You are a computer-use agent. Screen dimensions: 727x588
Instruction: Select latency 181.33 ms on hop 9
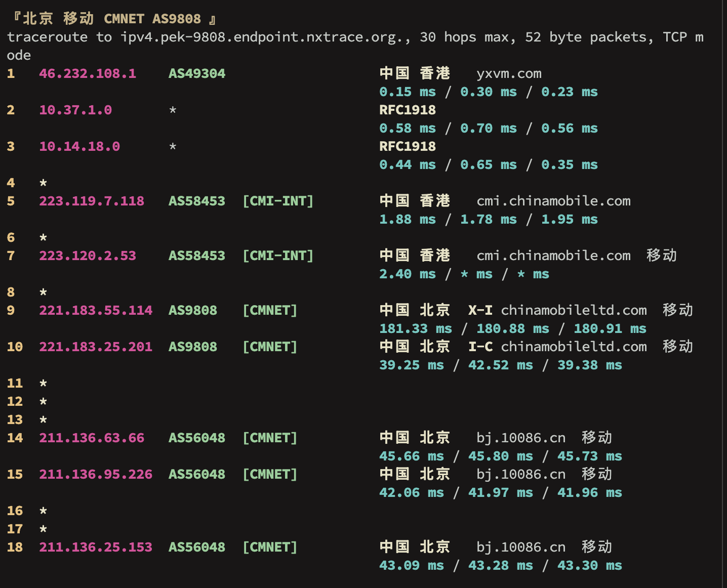[x=416, y=328]
